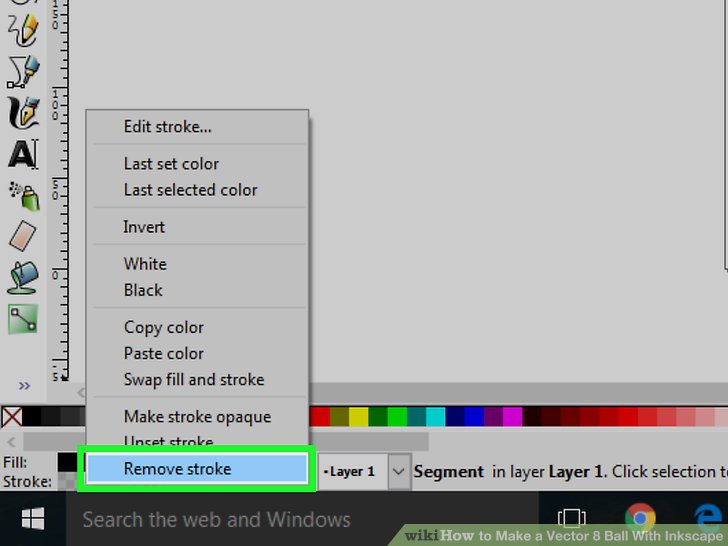Screen dimensions: 728x546
Task: Pick the blue palette swatch
Action: pyautogui.click(x=474, y=416)
